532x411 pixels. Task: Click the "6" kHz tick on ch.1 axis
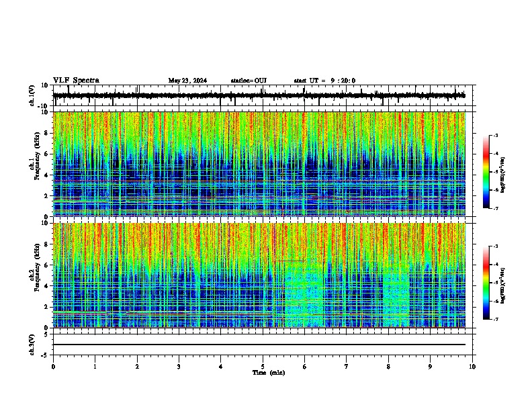point(46,154)
